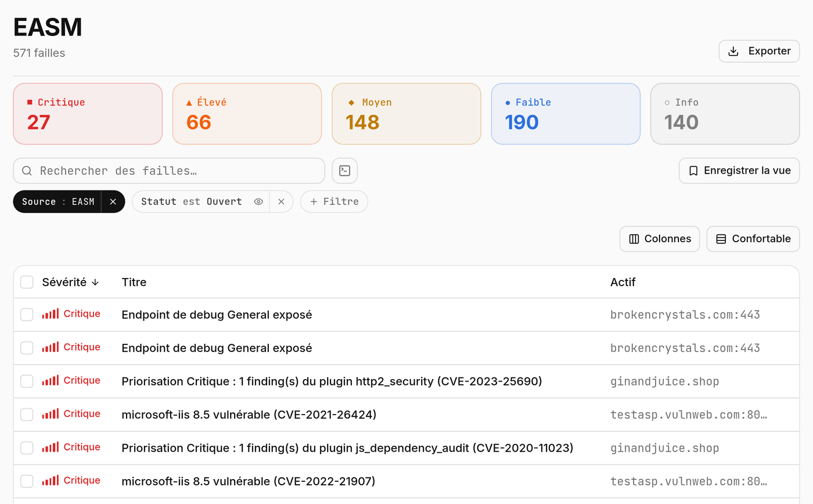The image size is (813, 504).
Task: Tick the CVE-2020-11023 row checkbox
Action: pyautogui.click(x=27, y=448)
